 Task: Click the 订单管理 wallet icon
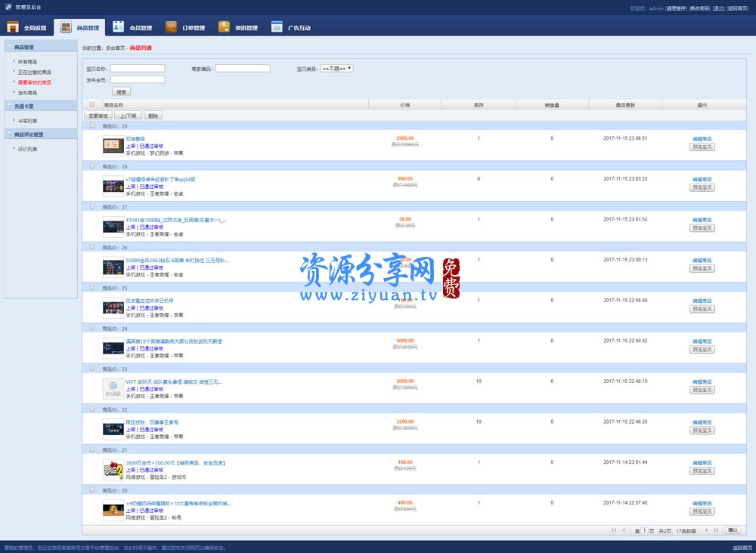pyautogui.click(x=171, y=27)
